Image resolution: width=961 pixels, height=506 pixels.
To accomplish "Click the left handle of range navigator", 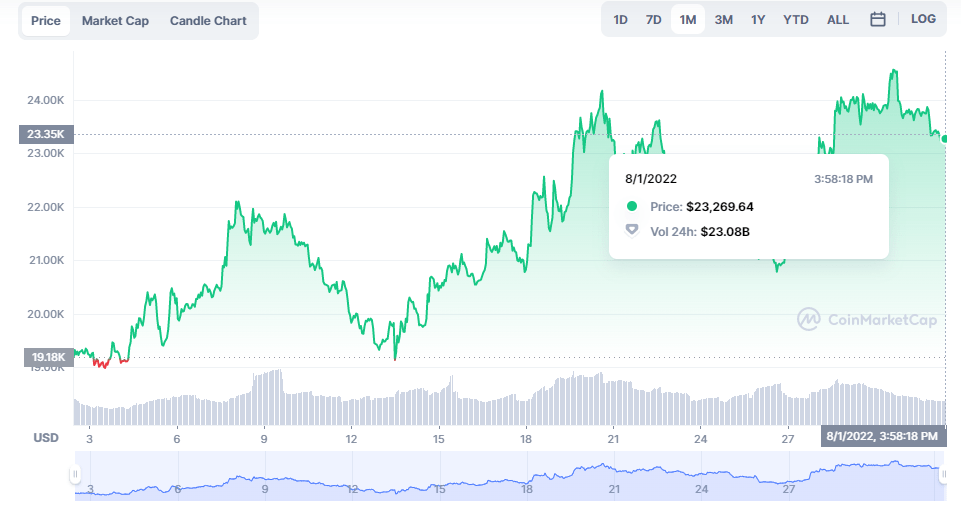I will click(75, 474).
